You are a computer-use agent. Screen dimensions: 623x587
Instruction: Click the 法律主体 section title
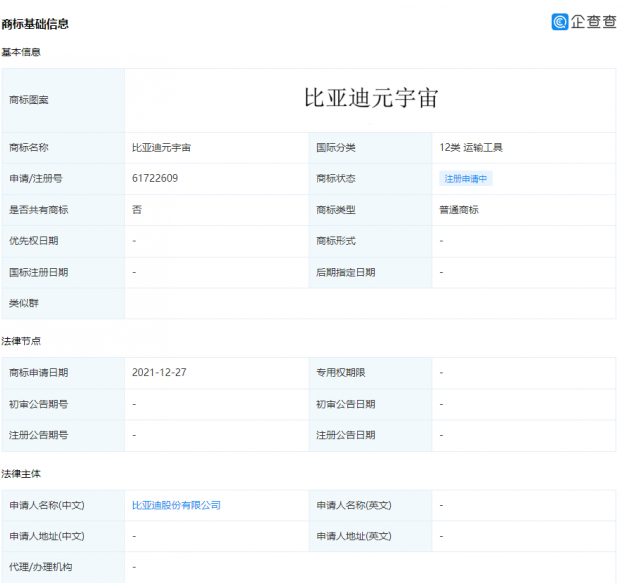click(21, 474)
